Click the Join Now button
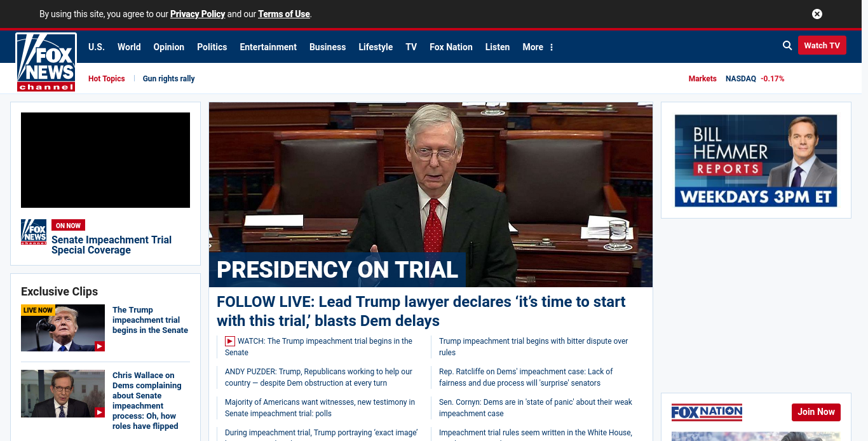The width and height of the screenshot is (868, 441). click(816, 412)
